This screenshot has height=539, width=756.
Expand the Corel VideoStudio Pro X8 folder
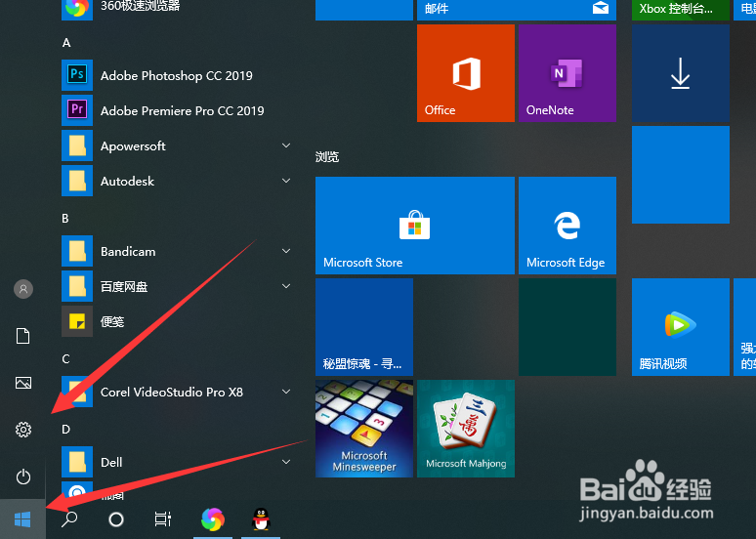point(176,392)
